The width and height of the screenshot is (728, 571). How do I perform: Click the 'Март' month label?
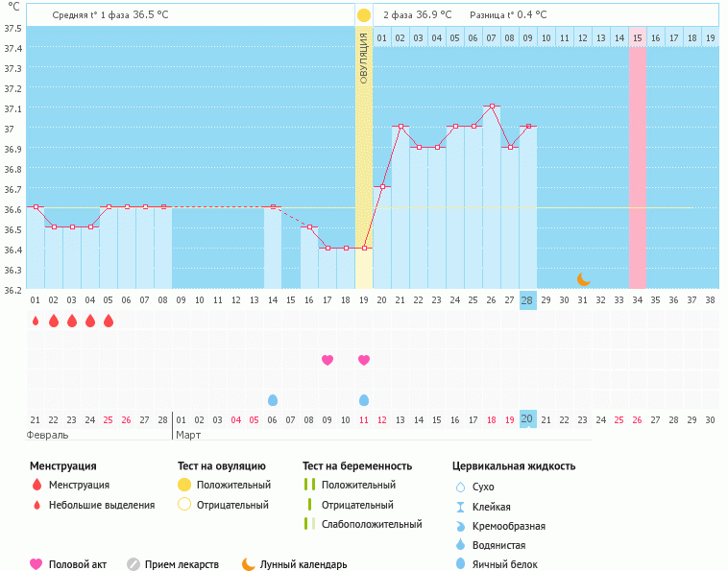coord(188,435)
